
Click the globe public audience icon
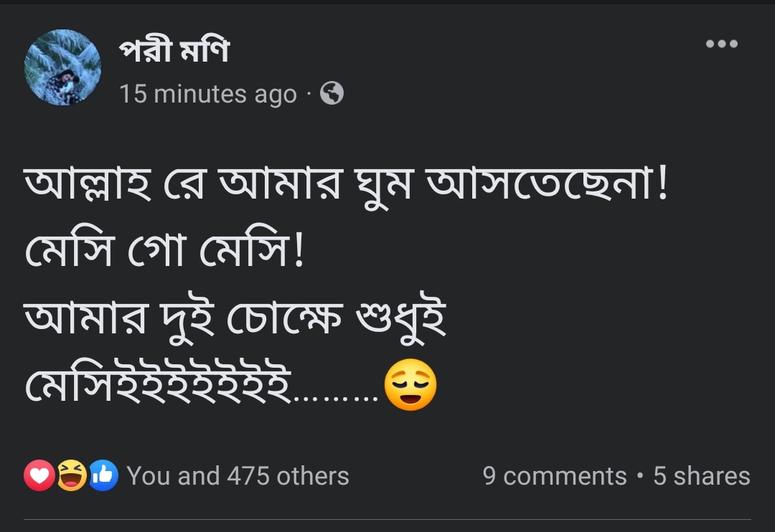pos(332,93)
